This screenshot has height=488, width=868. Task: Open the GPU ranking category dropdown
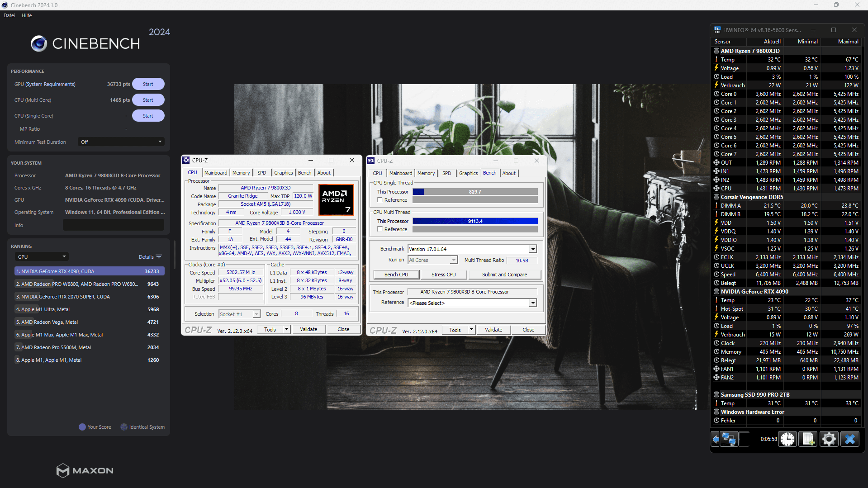(x=42, y=256)
